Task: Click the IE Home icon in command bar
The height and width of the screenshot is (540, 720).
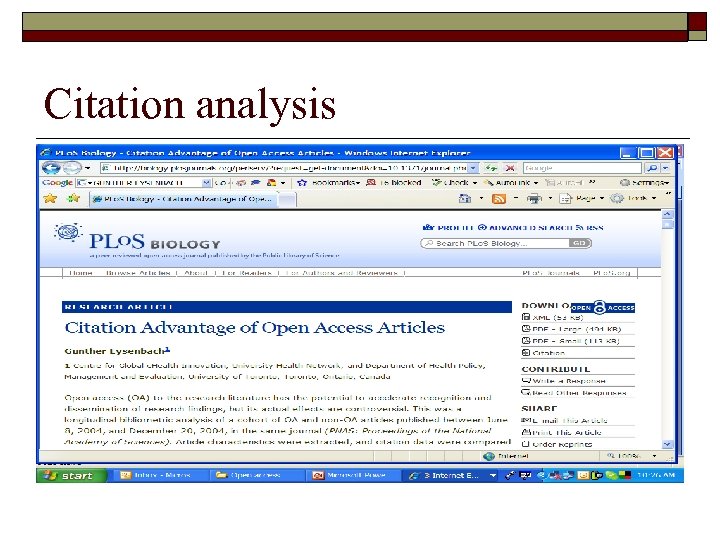Action: [x=465, y=198]
